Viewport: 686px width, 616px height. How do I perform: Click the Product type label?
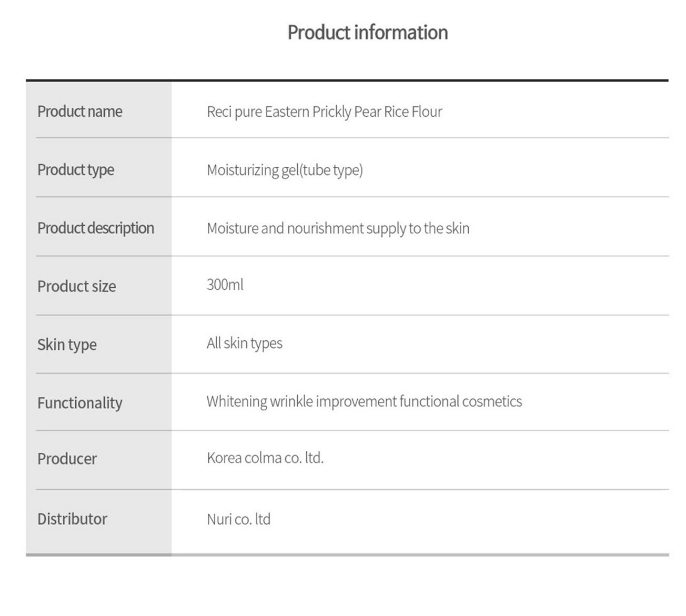(x=75, y=170)
